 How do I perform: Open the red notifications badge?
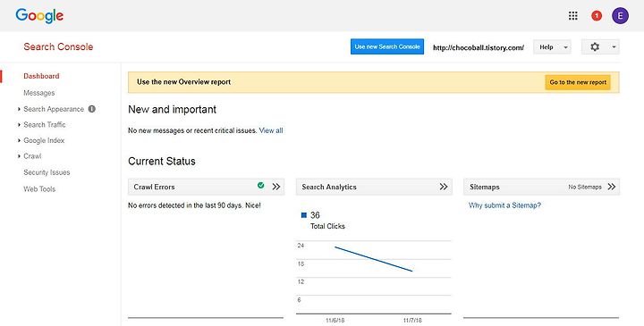tap(597, 15)
